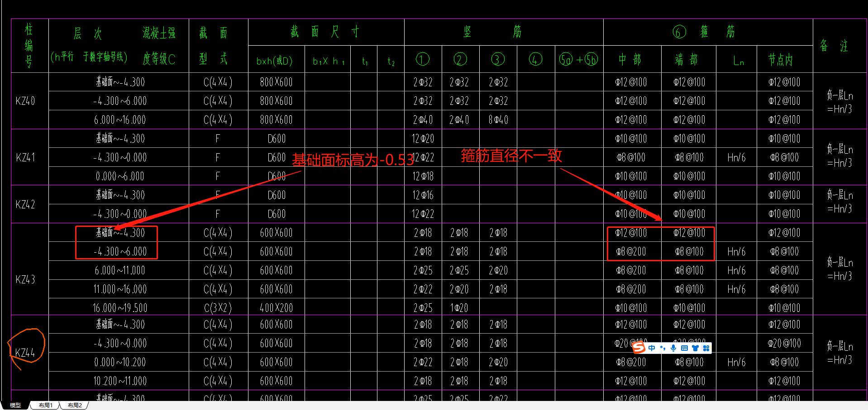This screenshot has height=410, width=868.
Task: Open Sogou skin shop shirt icon
Action: [x=695, y=348]
